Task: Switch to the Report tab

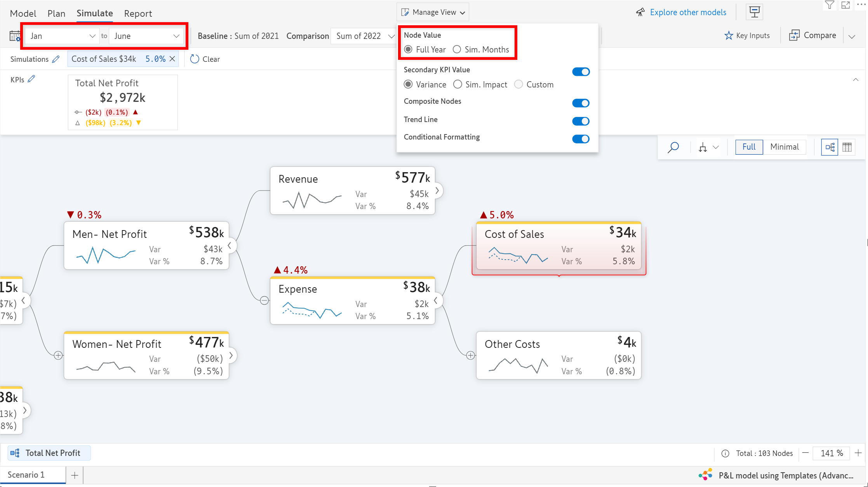Action: coord(138,14)
